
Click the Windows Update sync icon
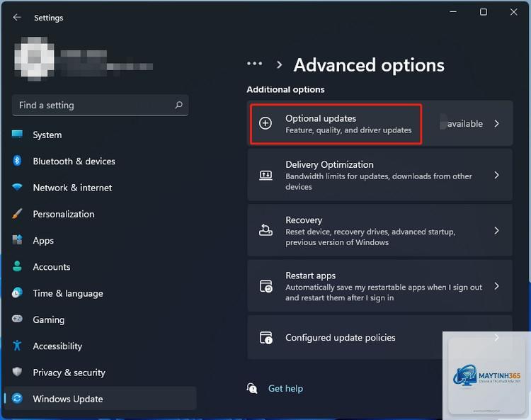17,398
